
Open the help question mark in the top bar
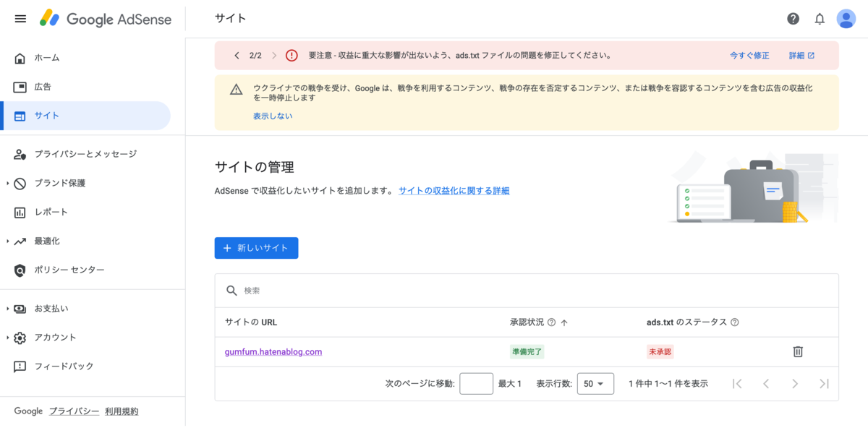click(x=793, y=19)
